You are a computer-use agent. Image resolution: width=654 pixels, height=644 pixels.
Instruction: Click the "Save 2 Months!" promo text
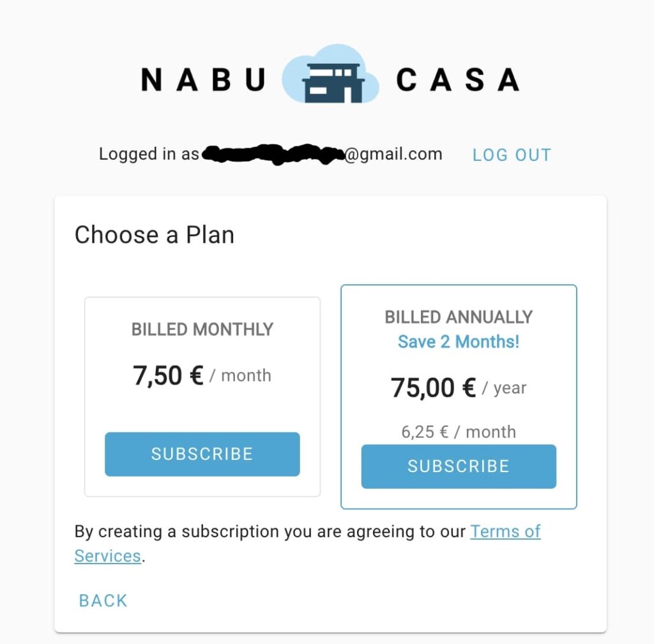click(x=459, y=342)
